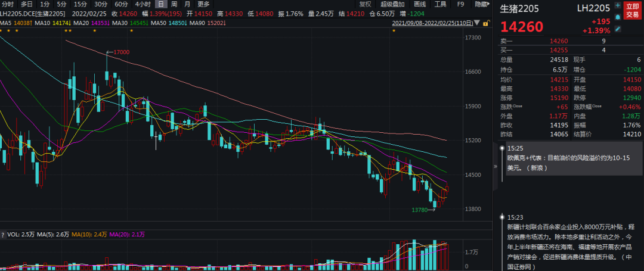Click the 17000 high price annotation

[x=122, y=52]
